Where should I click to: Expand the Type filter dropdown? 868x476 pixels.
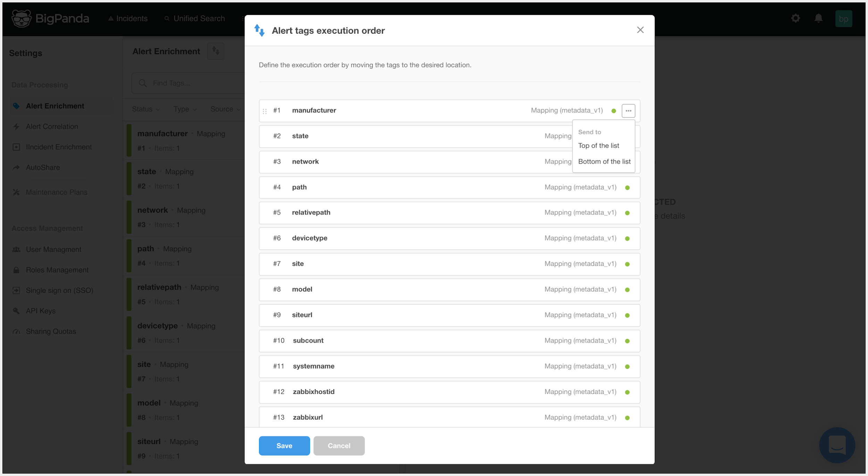[184, 109]
